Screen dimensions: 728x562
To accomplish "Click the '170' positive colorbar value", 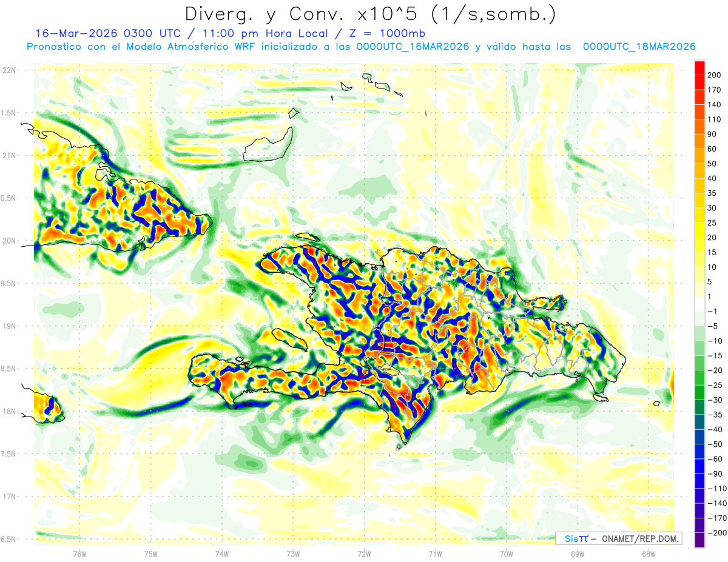I will pos(715,90).
